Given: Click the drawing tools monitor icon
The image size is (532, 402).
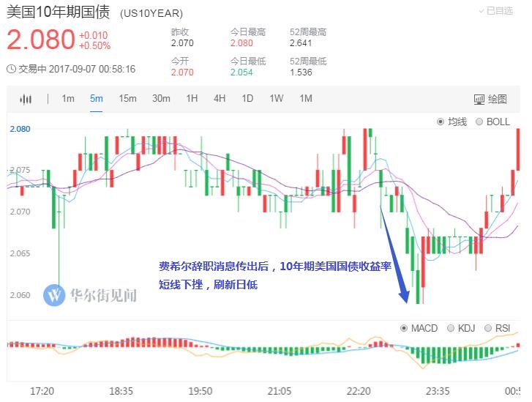Looking at the screenshot, I should coord(479,100).
